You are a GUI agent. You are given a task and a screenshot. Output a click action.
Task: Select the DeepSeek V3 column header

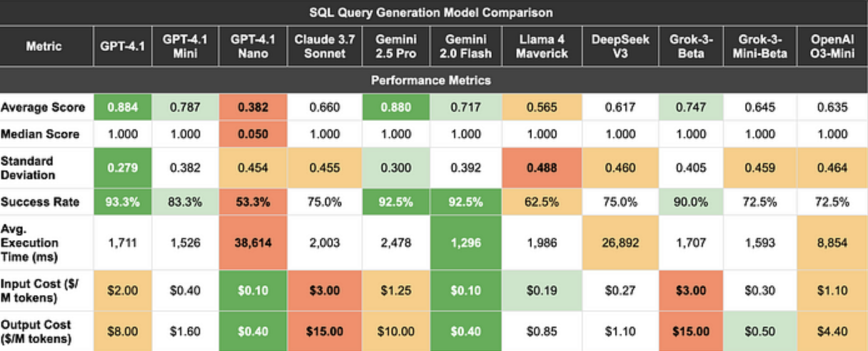click(620, 46)
